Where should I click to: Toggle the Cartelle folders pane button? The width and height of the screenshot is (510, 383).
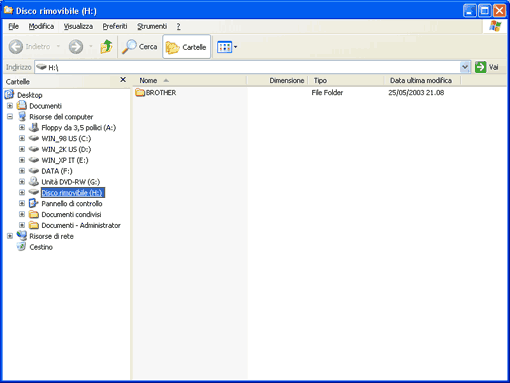186,47
